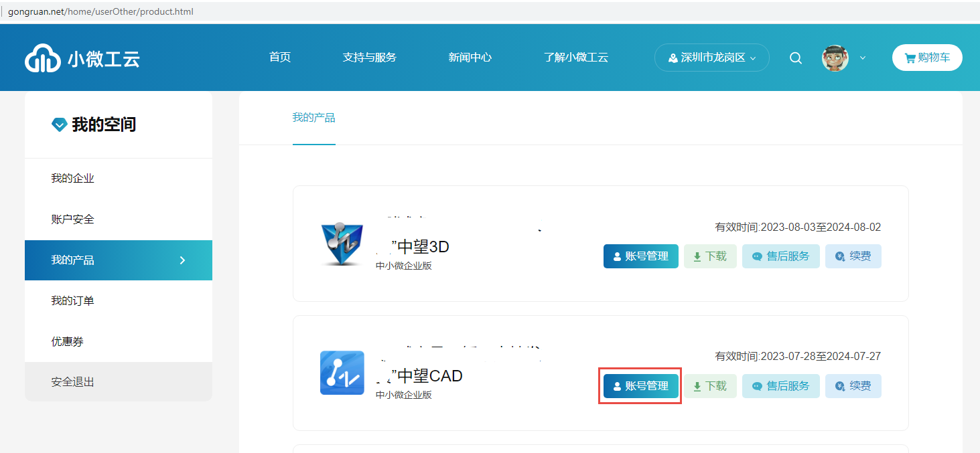Click 账号管理 for 中望3D
Image resolution: width=980 pixels, height=453 pixels.
(x=641, y=256)
